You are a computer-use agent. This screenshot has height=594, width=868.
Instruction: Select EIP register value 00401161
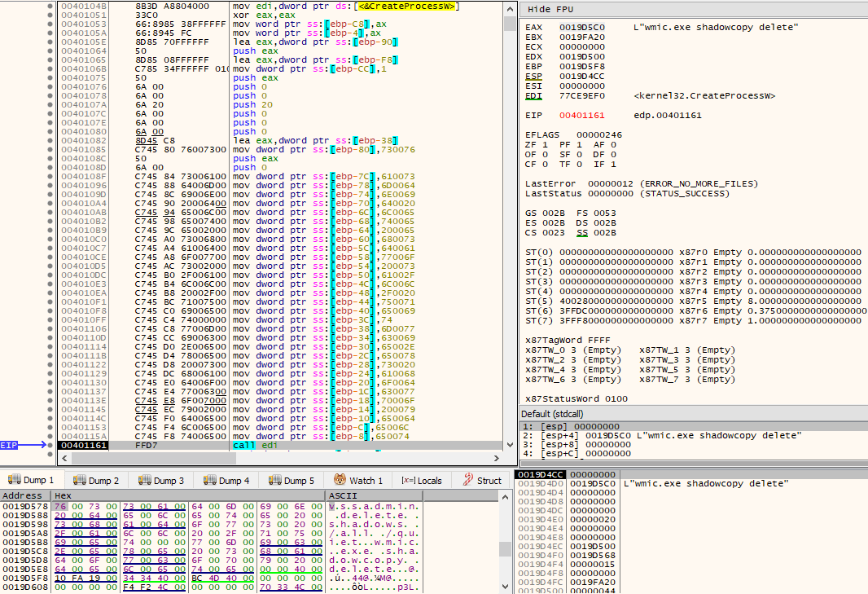pos(582,115)
